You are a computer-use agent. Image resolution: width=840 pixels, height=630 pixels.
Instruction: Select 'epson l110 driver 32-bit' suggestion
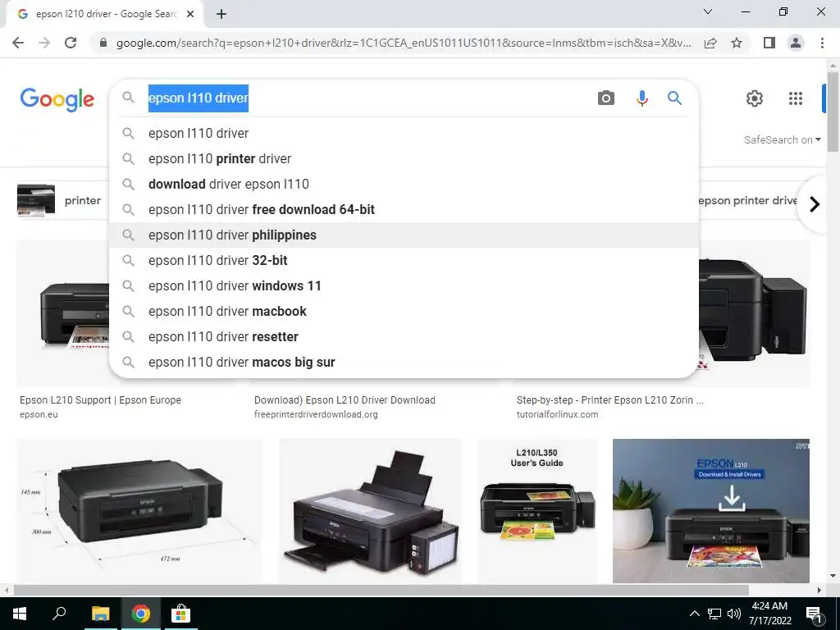404,260
